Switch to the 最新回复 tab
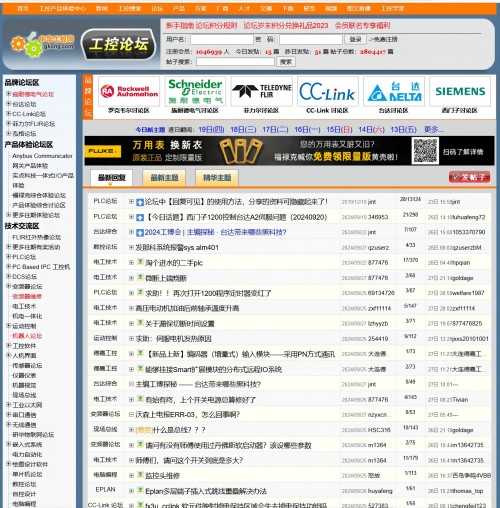 click(x=111, y=178)
